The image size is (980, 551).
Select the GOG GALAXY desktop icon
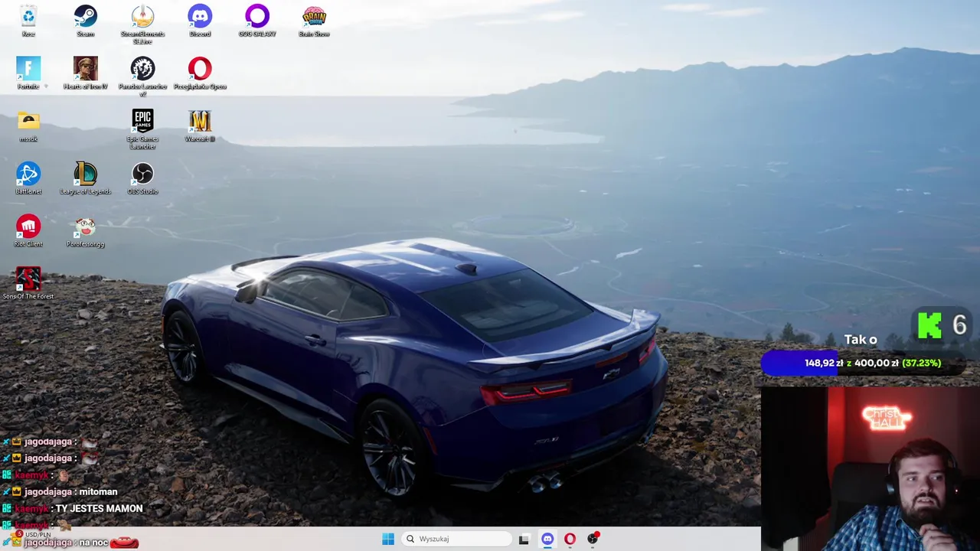coord(256,21)
